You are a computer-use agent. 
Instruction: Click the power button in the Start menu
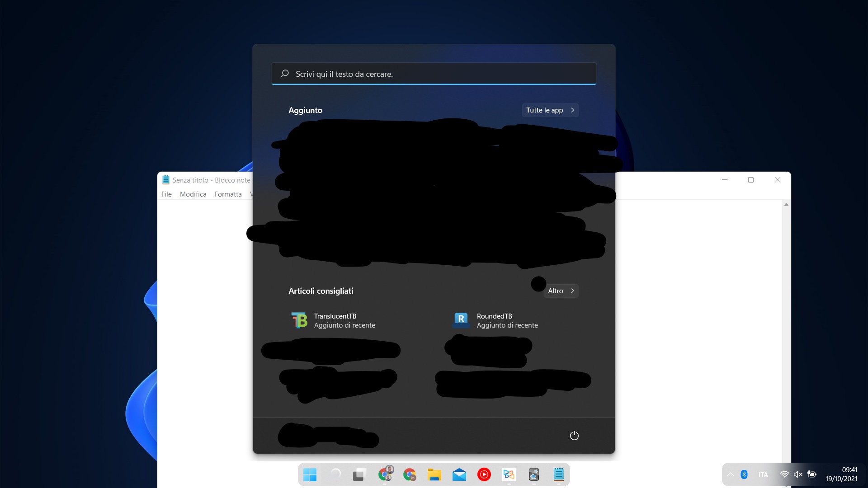pyautogui.click(x=574, y=436)
